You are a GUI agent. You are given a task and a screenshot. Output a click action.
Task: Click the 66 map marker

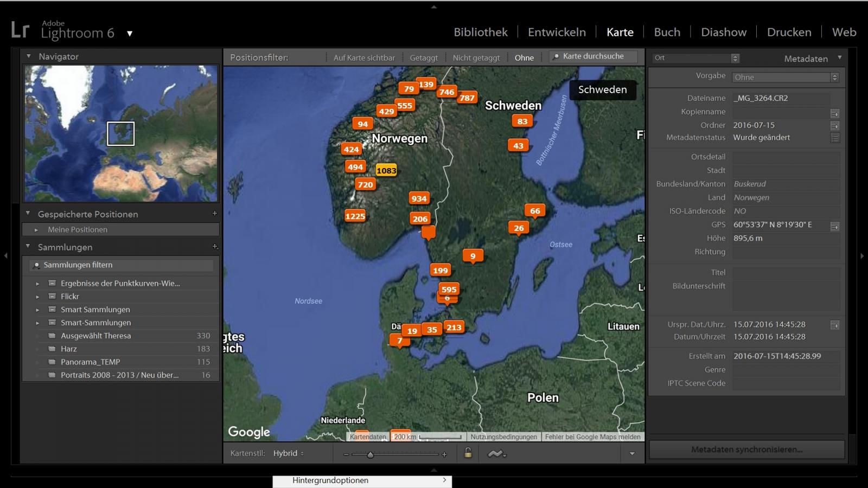click(x=535, y=211)
